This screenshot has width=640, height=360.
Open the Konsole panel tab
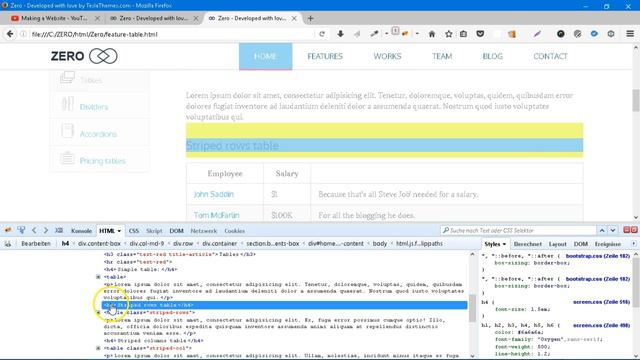pos(81,231)
